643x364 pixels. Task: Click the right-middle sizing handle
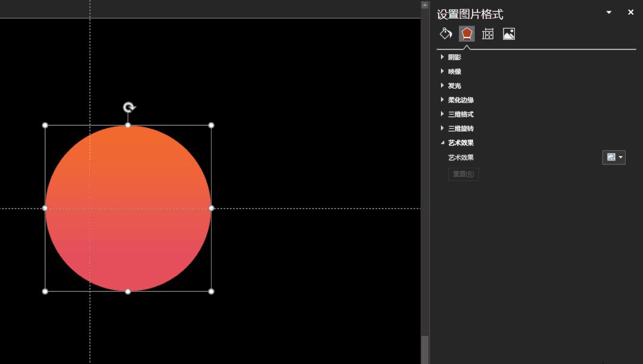pyautogui.click(x=211, y=209)
